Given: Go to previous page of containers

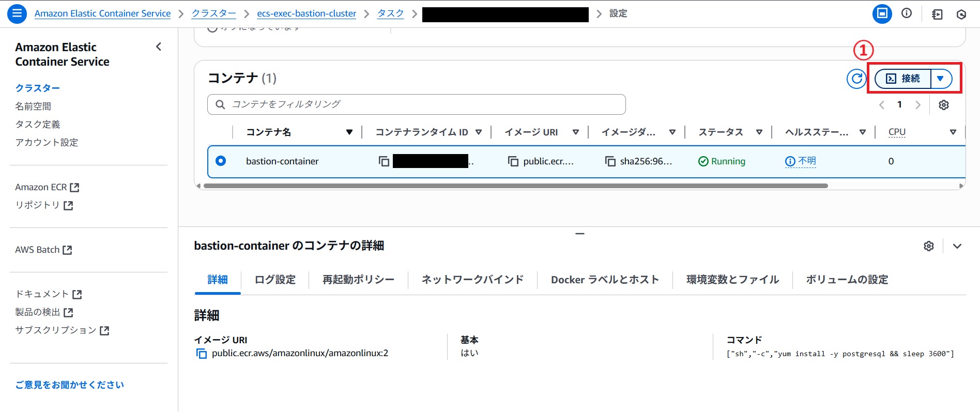Looking at the screenshot, I should coord(882,105).
